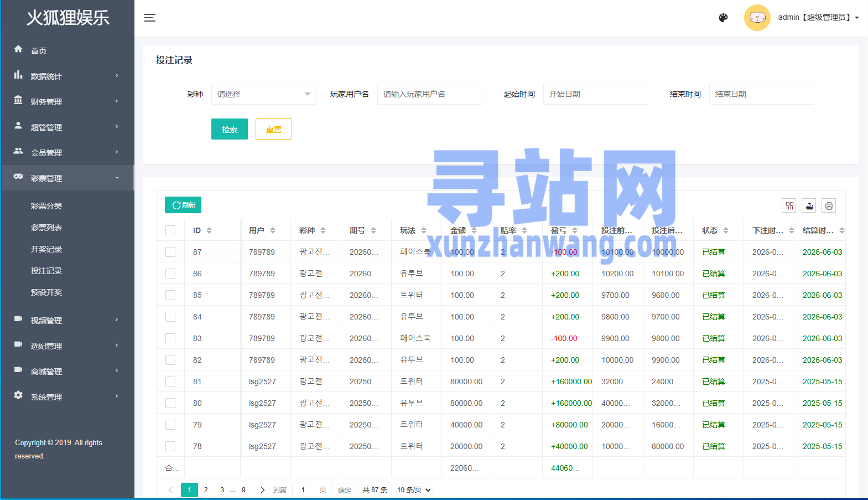Screen dimensions: 868x500
Task: Click the group icon for 会员管理
Action: point(18,151)
